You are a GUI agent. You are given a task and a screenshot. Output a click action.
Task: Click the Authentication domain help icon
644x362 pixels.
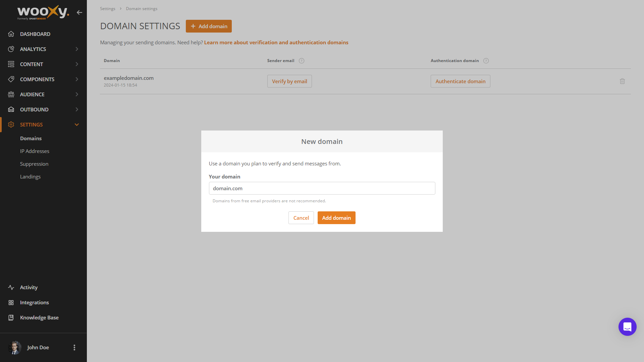coord(486,61)
